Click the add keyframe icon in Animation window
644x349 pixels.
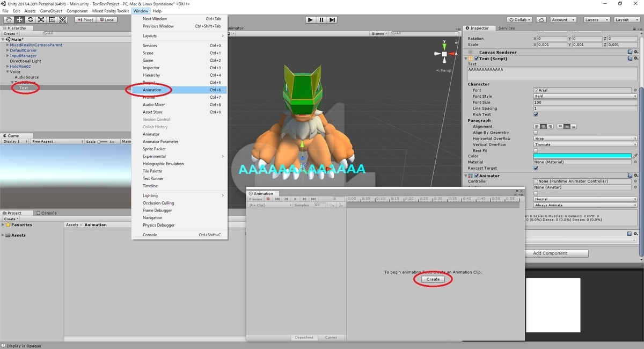(332, 205)
